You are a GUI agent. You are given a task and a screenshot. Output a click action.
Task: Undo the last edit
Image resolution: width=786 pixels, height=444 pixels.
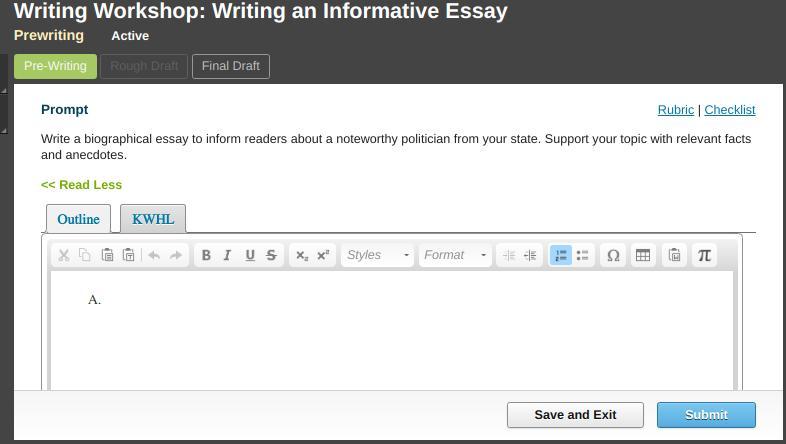click(x=154, y=255)
